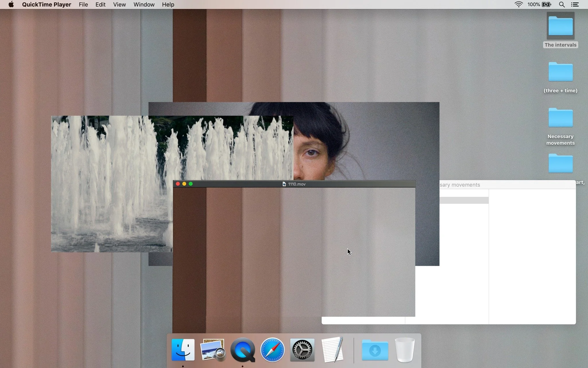Open Safari from the Dock

click(x=272, y=350)
